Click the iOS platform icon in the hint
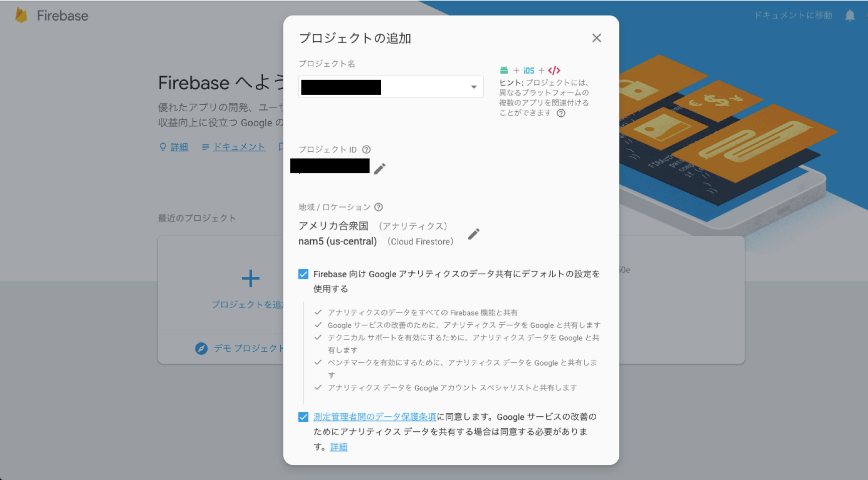868x480 pixels. tap(529, 70)
